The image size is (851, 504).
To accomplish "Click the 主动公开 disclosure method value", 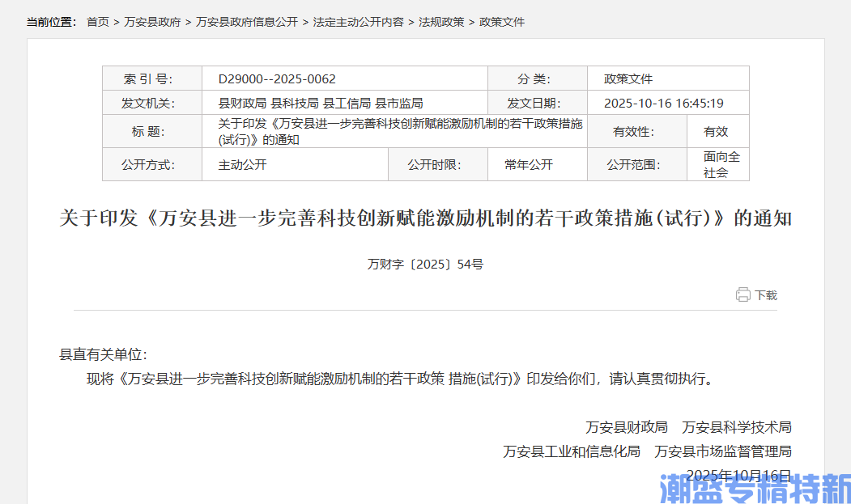I will (242, 164).
